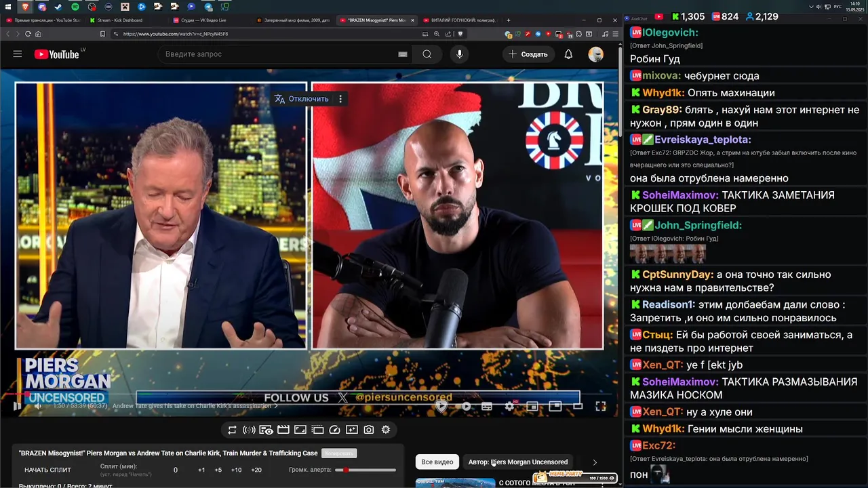868x488 pixels.
Task: Switch to Студия — VK Видео Live tab
Action: pos(208,20)
